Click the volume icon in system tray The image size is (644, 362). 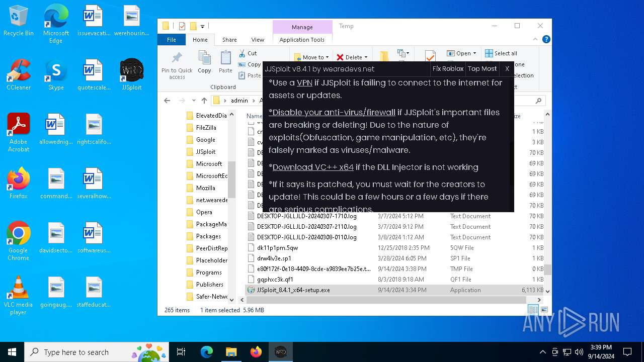pyautogui.click(x=579, y=352)
